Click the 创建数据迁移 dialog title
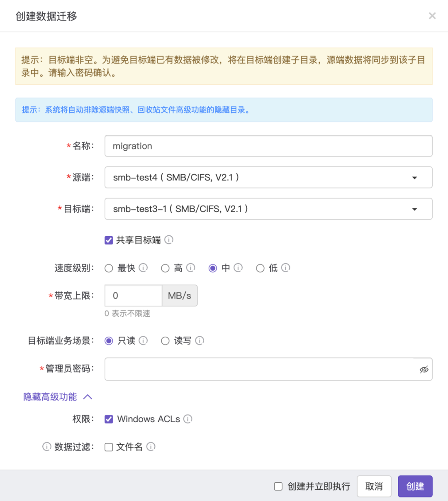The width and height of the screenshot is (448, 501). coord(46,16)
